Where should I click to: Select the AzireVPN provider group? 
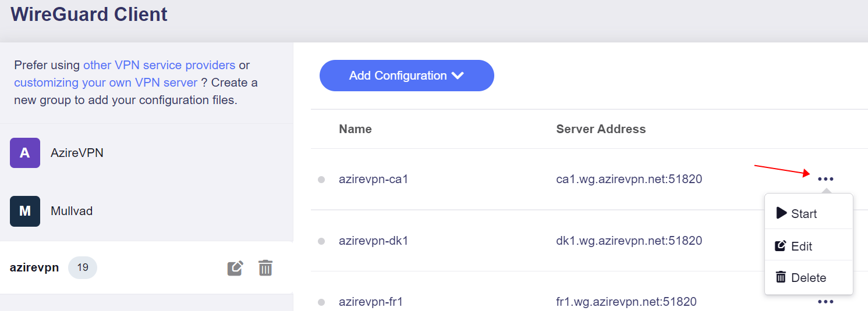(146, 153)
